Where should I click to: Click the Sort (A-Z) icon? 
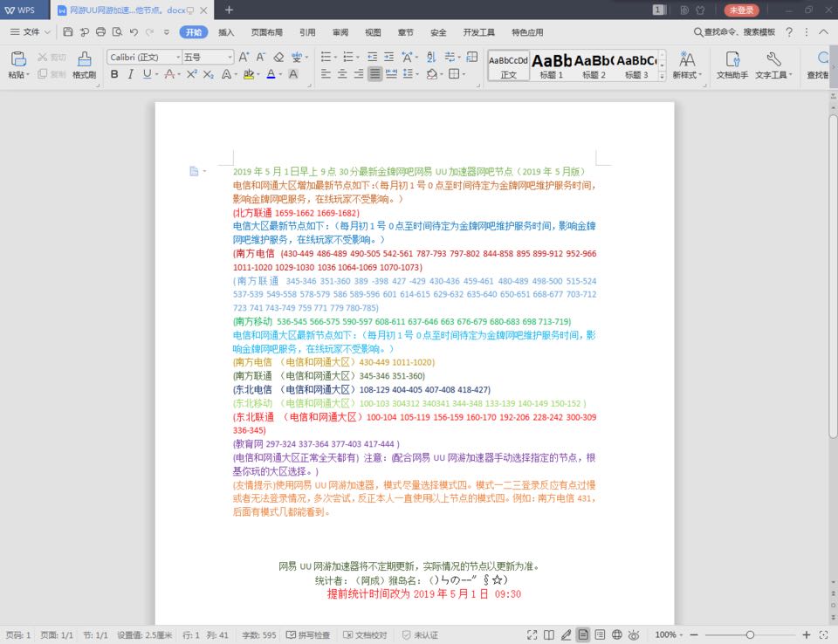[432, 57]
